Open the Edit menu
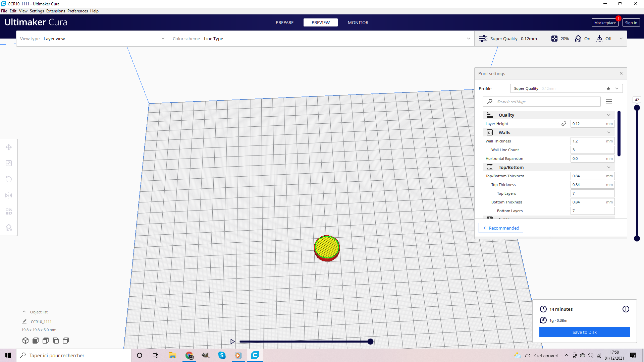 tap(13, 11)
